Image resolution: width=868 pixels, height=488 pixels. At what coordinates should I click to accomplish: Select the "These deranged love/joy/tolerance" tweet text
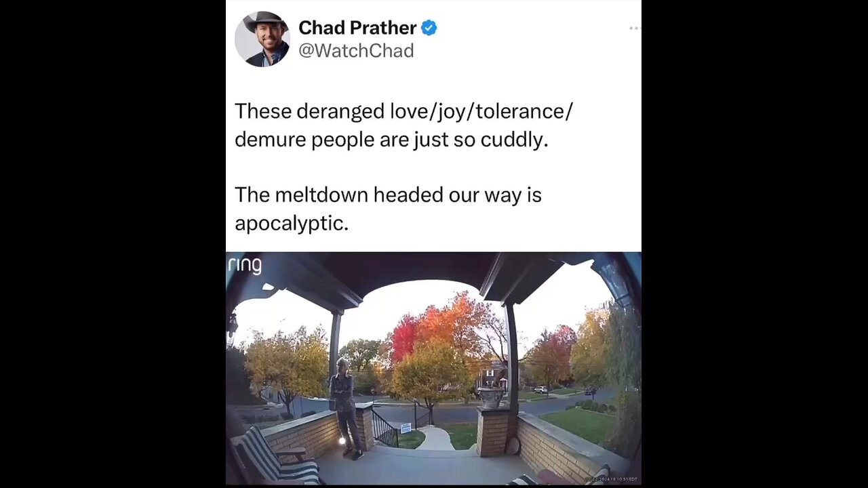point(404,125)
